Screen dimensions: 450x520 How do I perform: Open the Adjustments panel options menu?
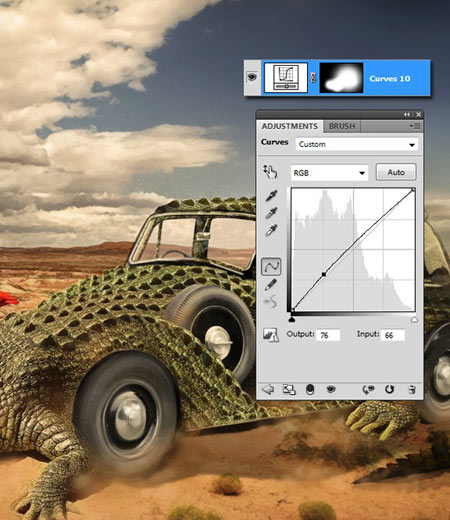(415, 126)
